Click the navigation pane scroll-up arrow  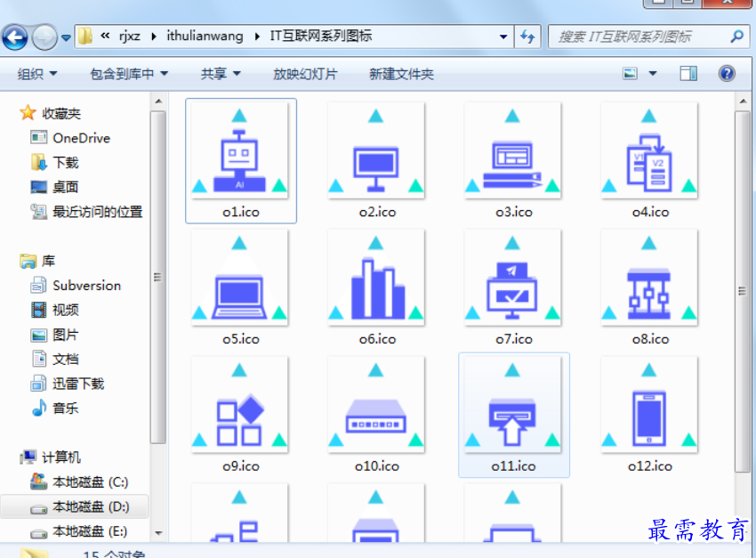(x=158, y=101)
